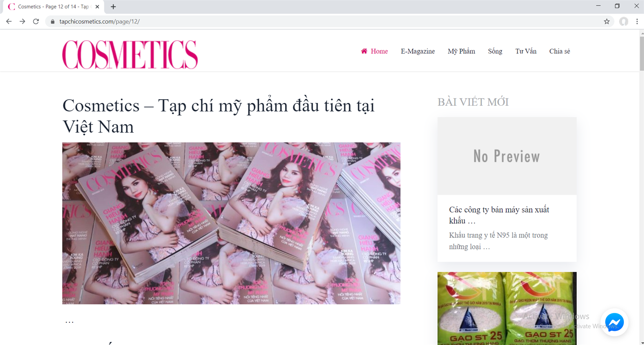Select the Cosmetics Page 12 browser tab
The width and height of the screenshot is (644, 345).
[54, 6]
